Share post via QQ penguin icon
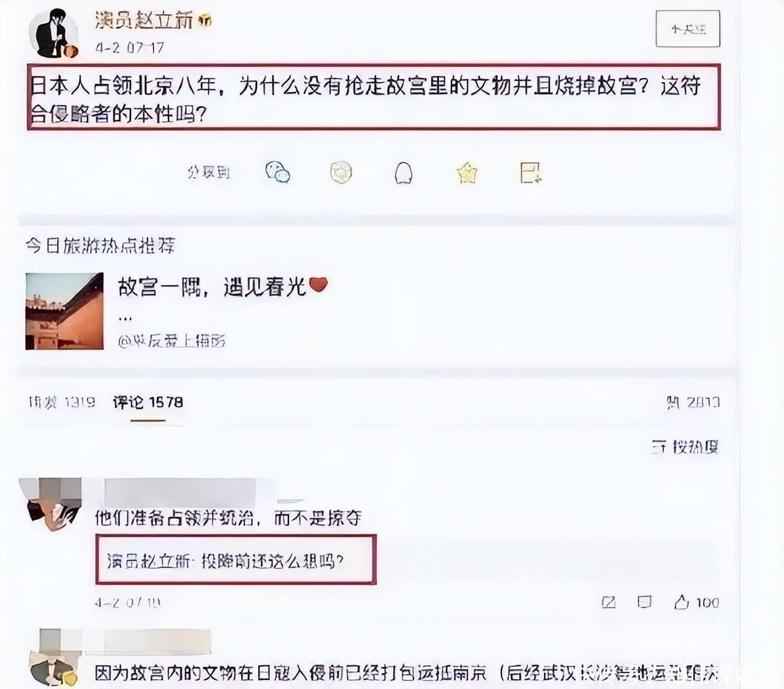This screenshot has width=784, height=689. pyautogui.click(x=403, y=173)
